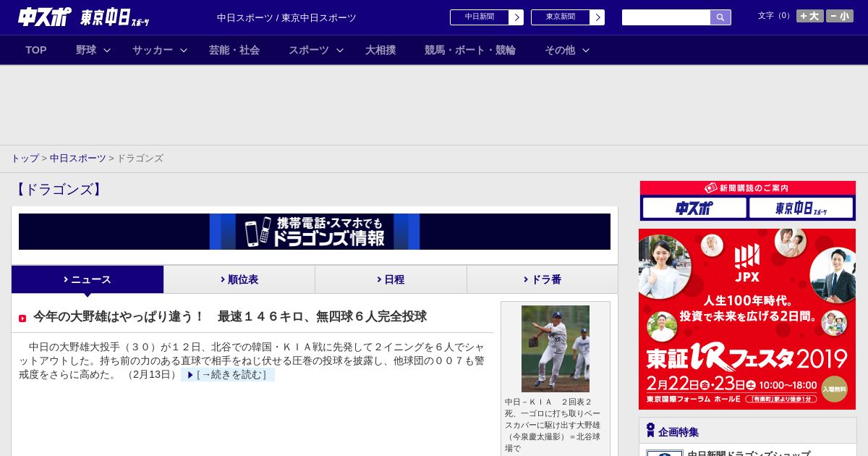Click 企画特集 heading icon

tap(650, 431)
